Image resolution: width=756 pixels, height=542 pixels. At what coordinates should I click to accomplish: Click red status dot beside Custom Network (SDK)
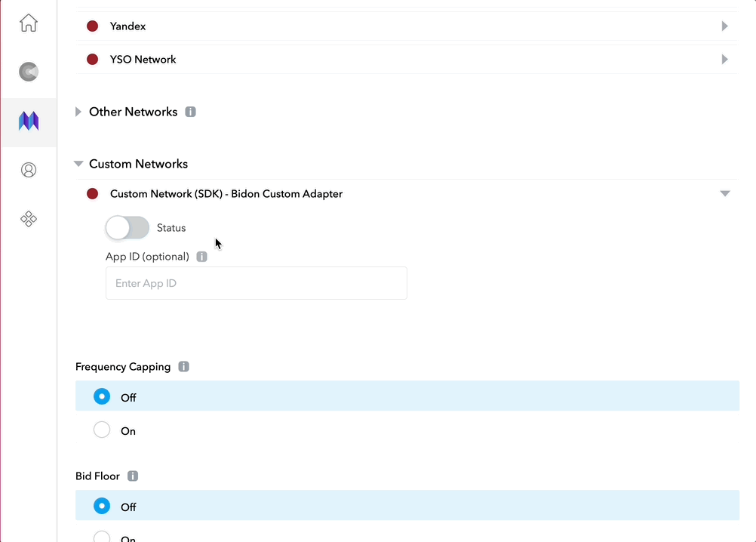pyautogui.click(x=92, y=194)
